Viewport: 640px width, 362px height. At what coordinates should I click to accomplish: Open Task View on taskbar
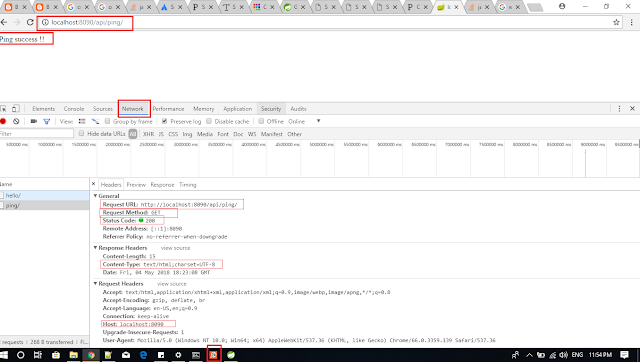(x=38, y=355)
